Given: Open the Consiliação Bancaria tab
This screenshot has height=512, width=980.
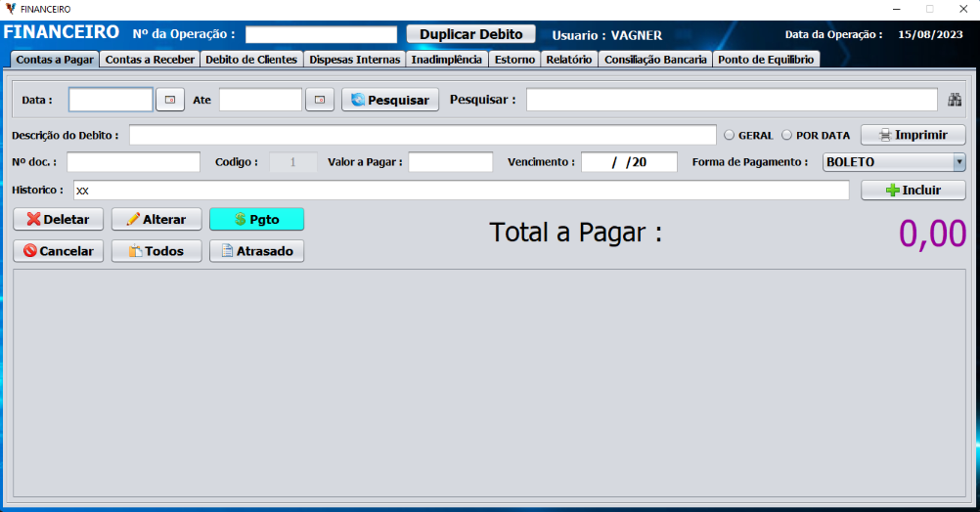Looking at the screenshot, I should [655, 60].
